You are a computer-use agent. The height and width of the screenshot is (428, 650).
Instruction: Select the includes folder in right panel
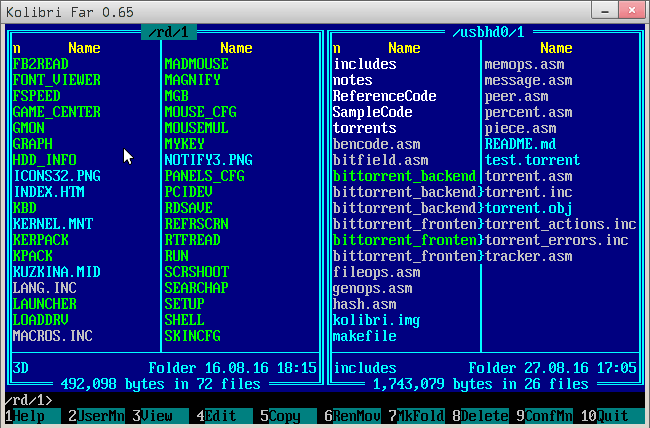pos(364,64)
